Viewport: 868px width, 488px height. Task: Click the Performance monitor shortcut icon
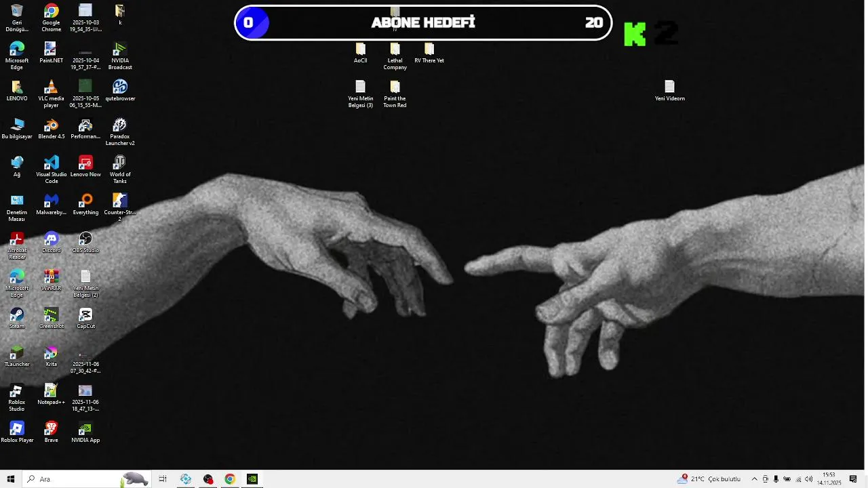click(85, 129)
